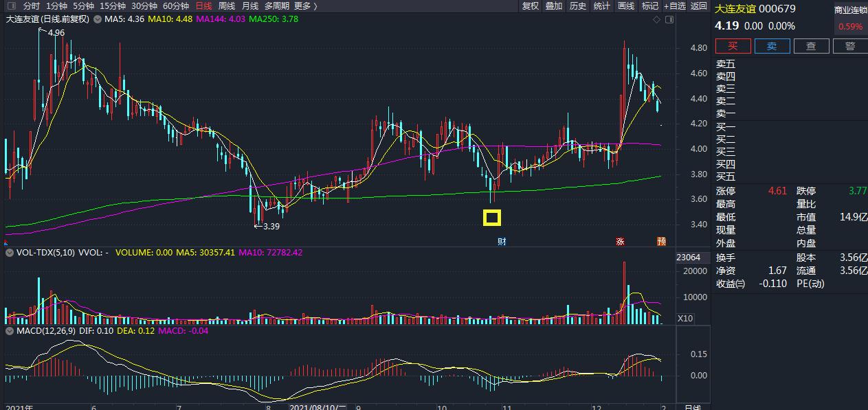Activate the 画线 drawing tool
The image size is (868, 410).
626,6
